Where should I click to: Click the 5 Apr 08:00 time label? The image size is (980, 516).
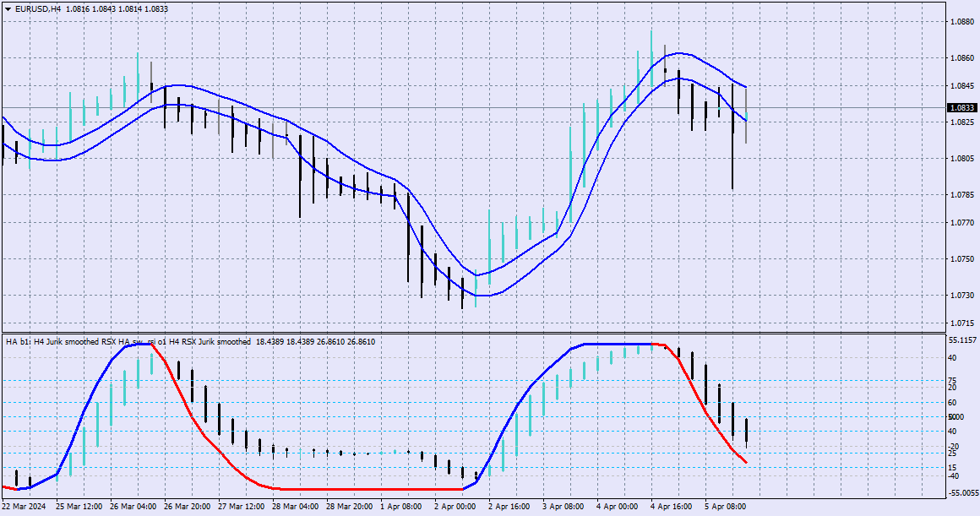pos(726,507)
